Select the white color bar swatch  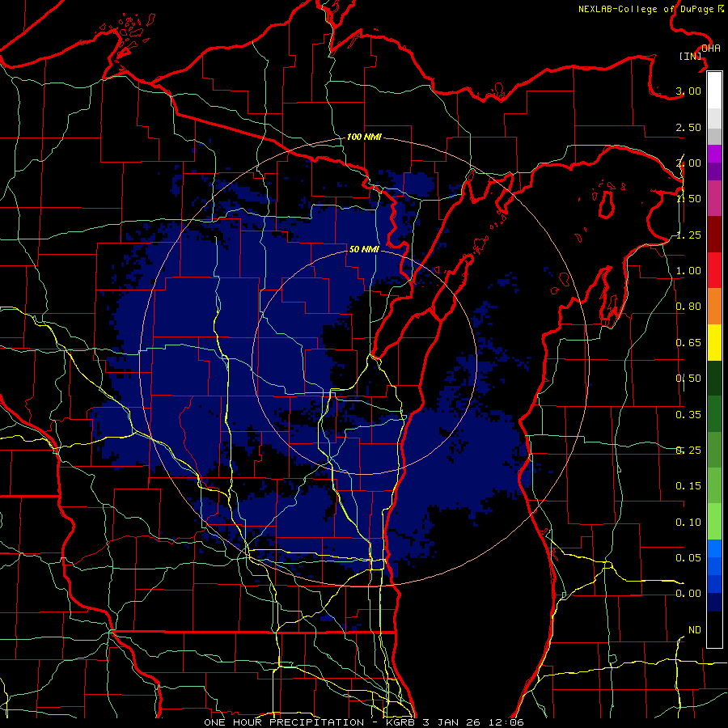point(714,90)
